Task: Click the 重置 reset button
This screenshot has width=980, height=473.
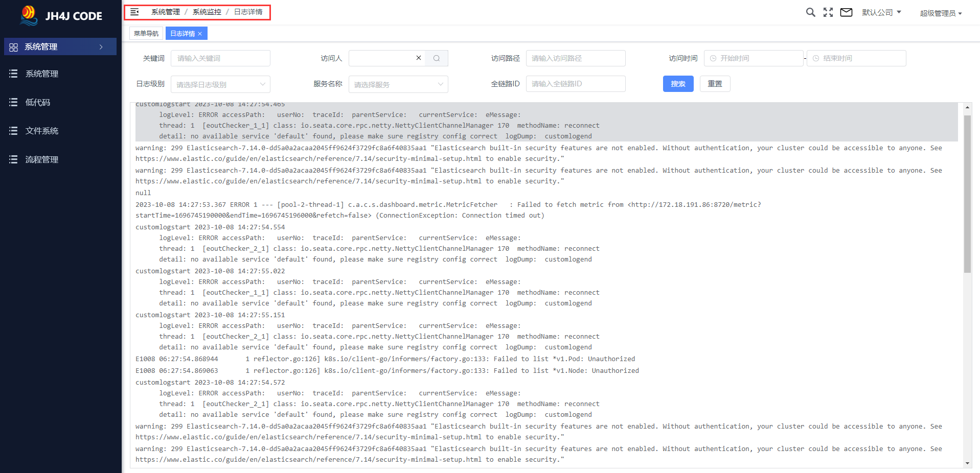Action: [715, 84]
